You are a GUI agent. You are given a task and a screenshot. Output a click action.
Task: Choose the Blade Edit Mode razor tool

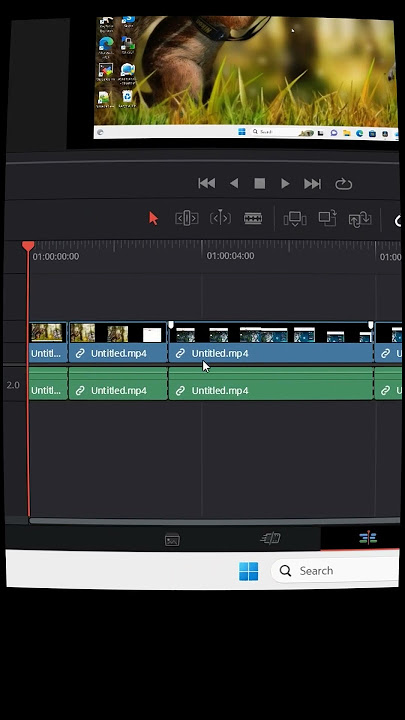click(x=253, y=219)
